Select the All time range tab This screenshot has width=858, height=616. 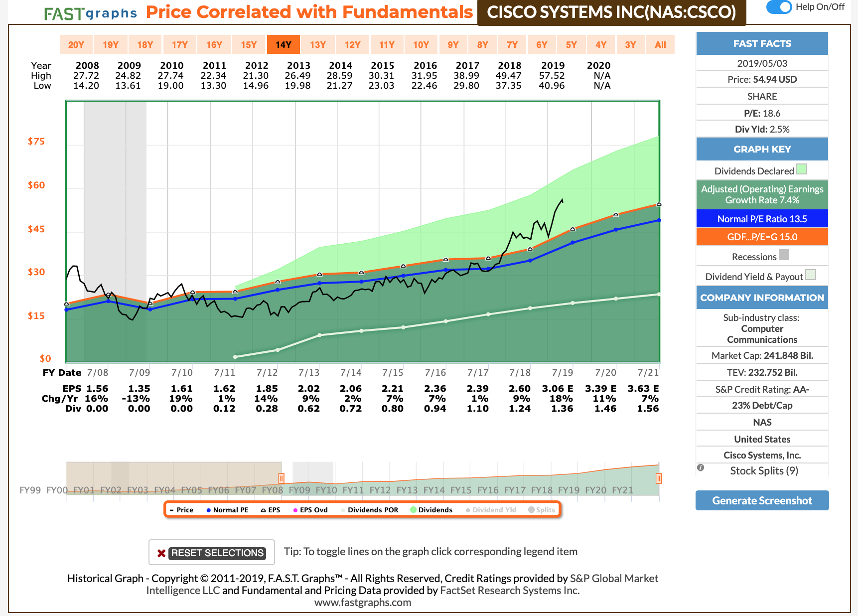660,44
